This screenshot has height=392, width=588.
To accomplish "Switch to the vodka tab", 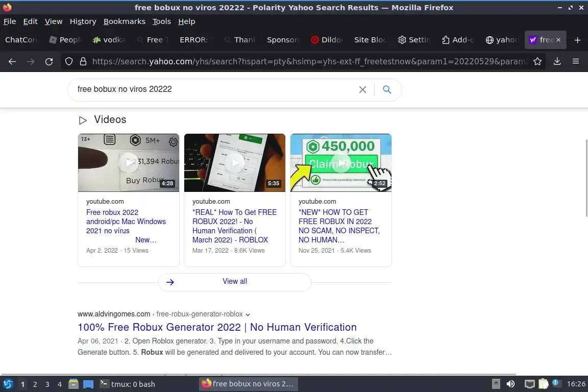I will tap(110, 40).
